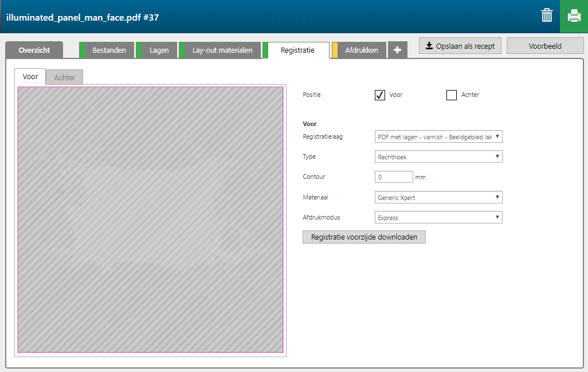Select the Lay-out materialen tab
Screen dimensions: 588x372
[x=222, y=50]
